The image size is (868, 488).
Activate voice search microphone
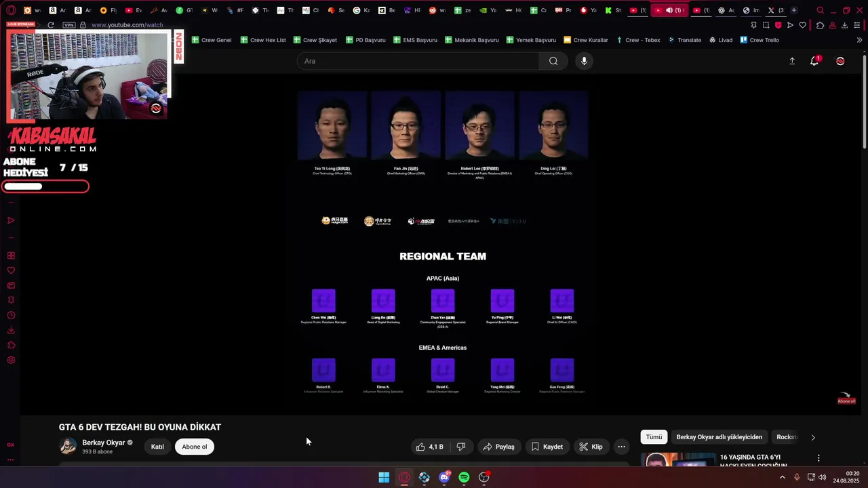(x=584, y=61)
